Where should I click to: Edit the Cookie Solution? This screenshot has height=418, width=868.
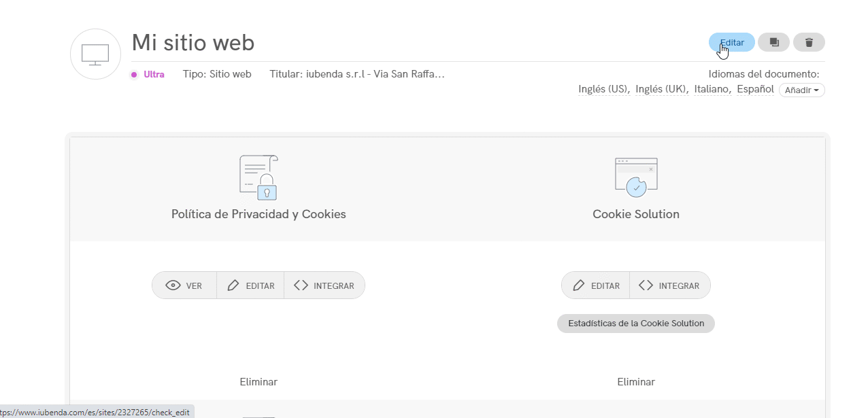click(x=596, y=285)
